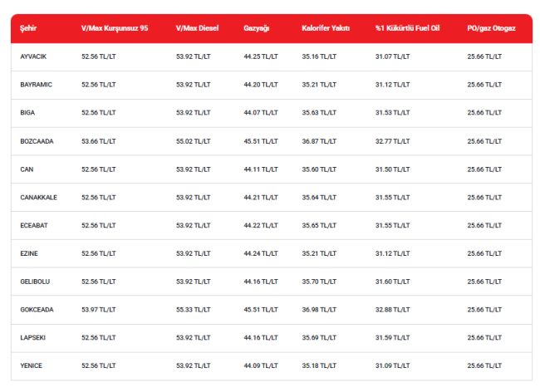
Task: Select the LAPSEKI row label
Action: coord(32,338)
